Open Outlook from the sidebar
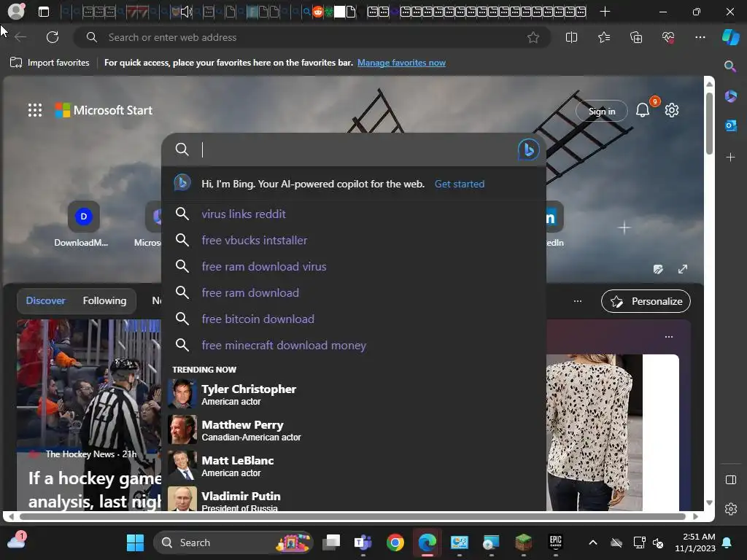This screenshot has height=560, width=747. click(x=730, y=125)
